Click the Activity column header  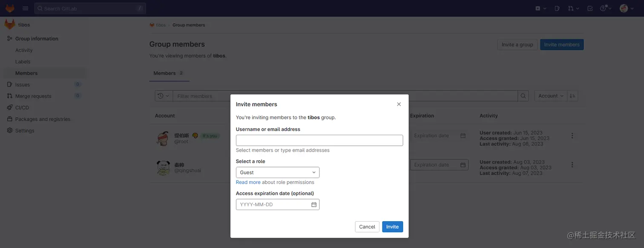[489, 115]
